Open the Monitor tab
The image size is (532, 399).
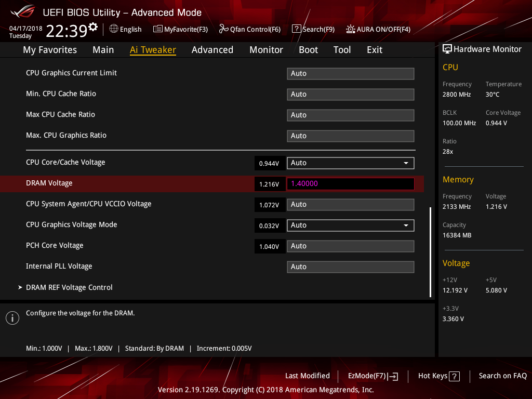click(x=266, y=50)
